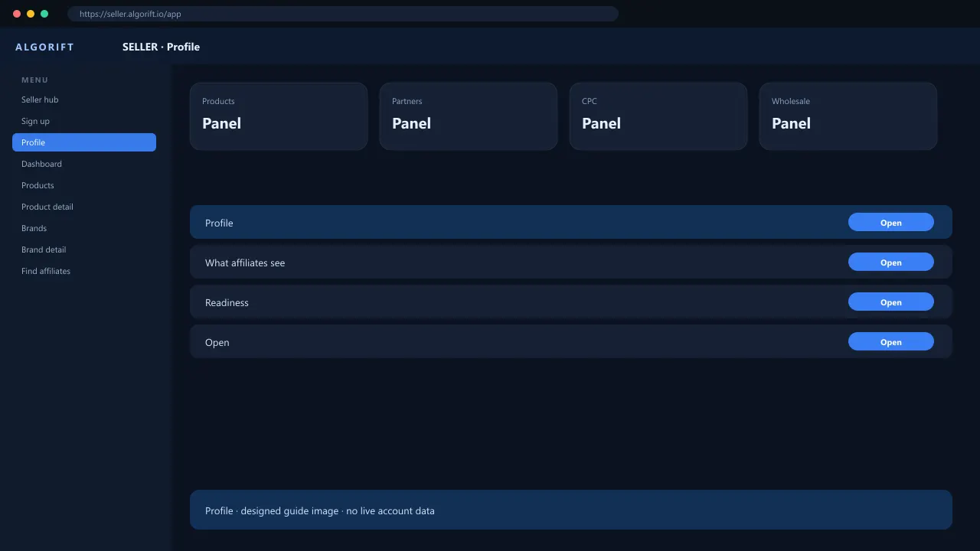980x551 pixels.
Task: Select the CPC Panel card
Action: pyautogui.click(x=658, y=116)
